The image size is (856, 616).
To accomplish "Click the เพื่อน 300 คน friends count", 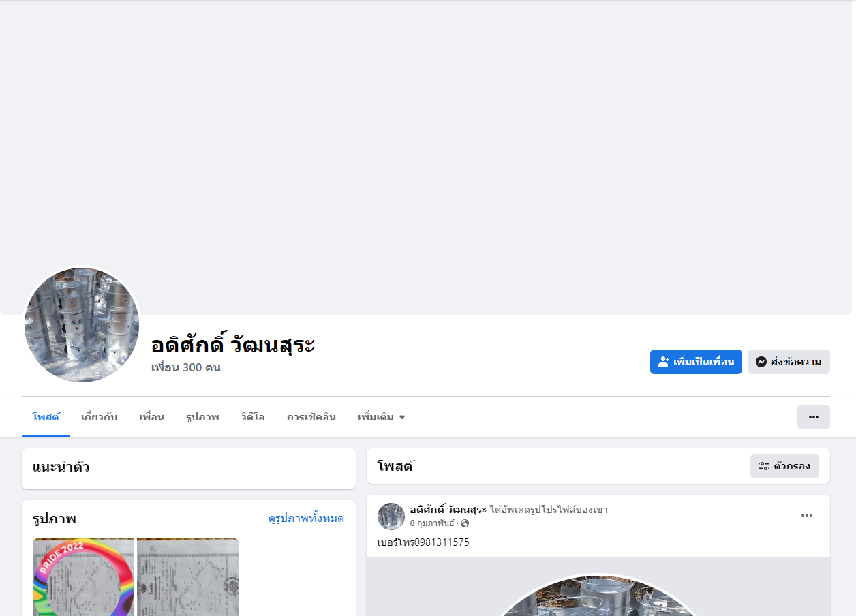I will click(186, 368).
